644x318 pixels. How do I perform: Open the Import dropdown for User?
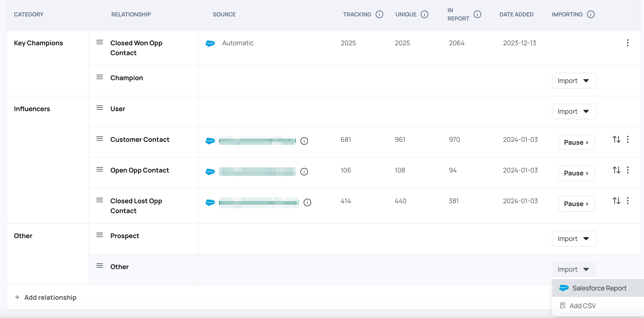point(574,111)
